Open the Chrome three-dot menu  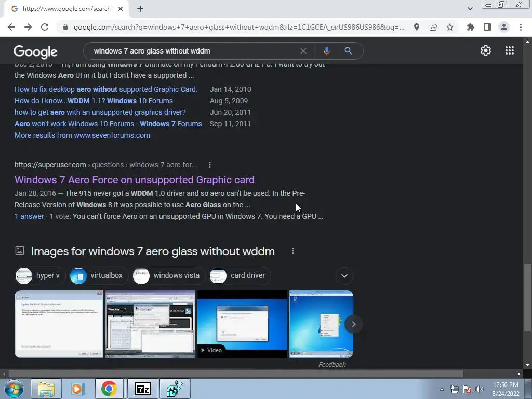pos(521,27)
